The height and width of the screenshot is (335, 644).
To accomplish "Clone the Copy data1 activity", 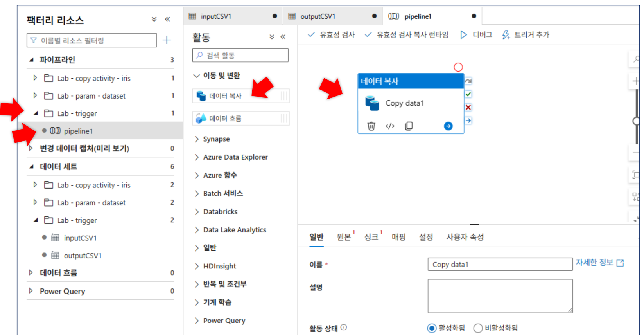I will click(x=409, y=126).
